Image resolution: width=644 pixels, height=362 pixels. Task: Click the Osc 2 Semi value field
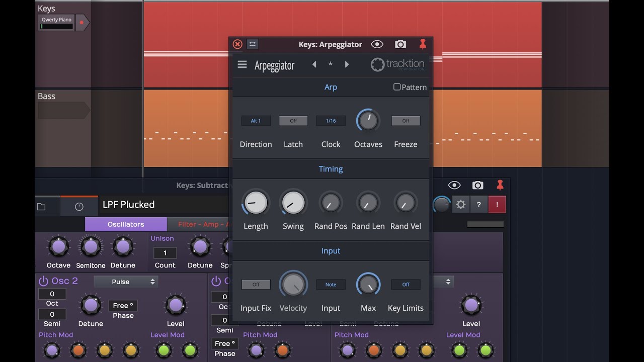52,314
